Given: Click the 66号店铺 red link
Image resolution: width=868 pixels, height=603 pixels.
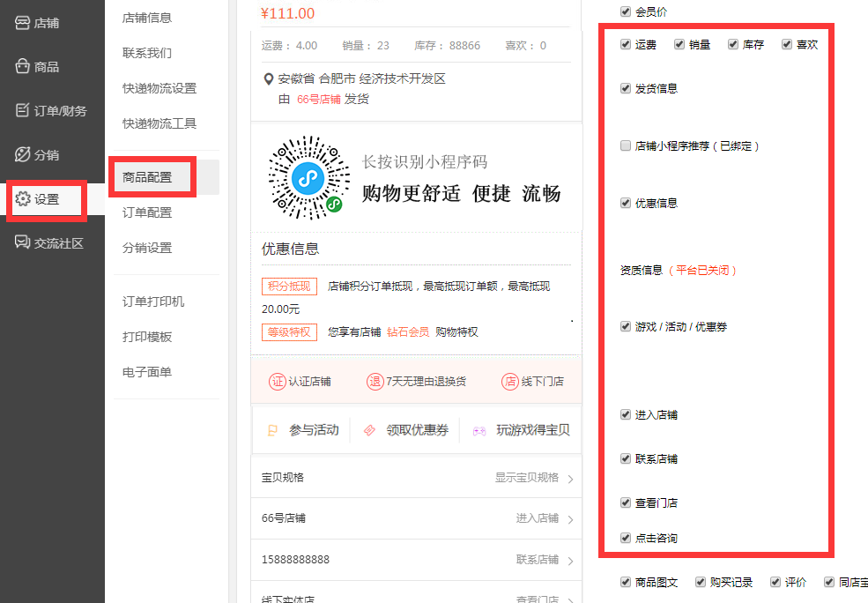Looking at the screenshot, I should coord(318,100).
